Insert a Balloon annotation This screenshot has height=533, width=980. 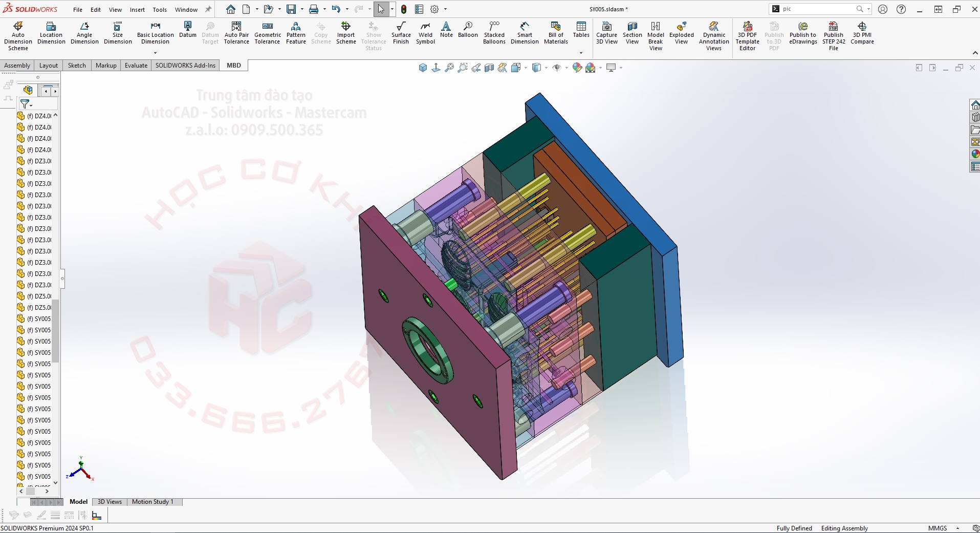point(468,30)
